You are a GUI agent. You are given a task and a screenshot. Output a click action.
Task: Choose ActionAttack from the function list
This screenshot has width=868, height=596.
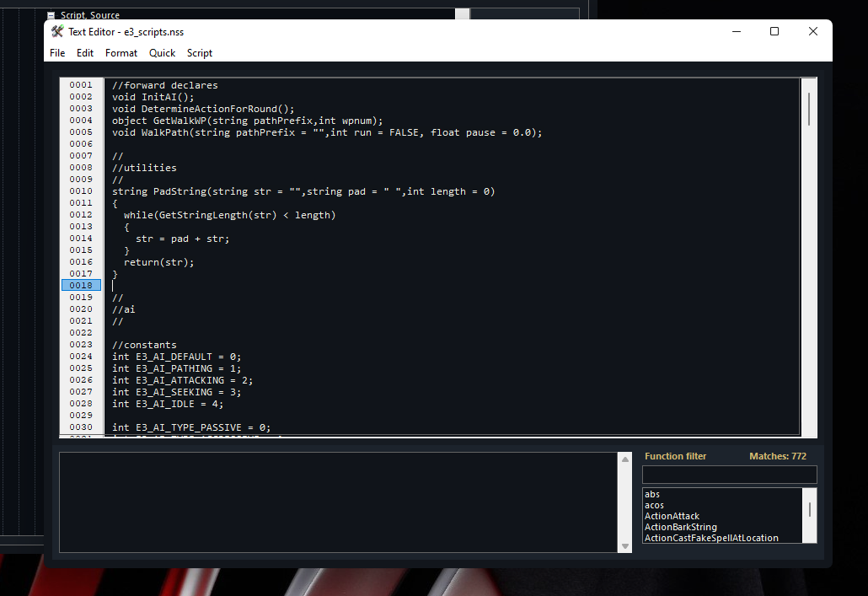tap(672, 517)
